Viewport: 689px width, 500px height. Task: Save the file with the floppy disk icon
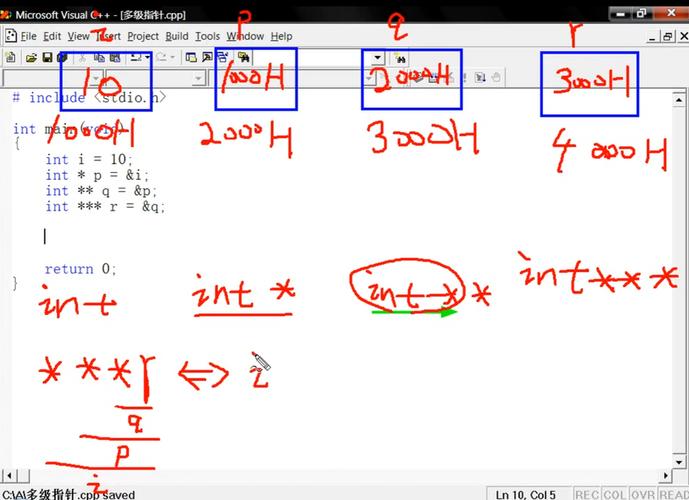47,58
